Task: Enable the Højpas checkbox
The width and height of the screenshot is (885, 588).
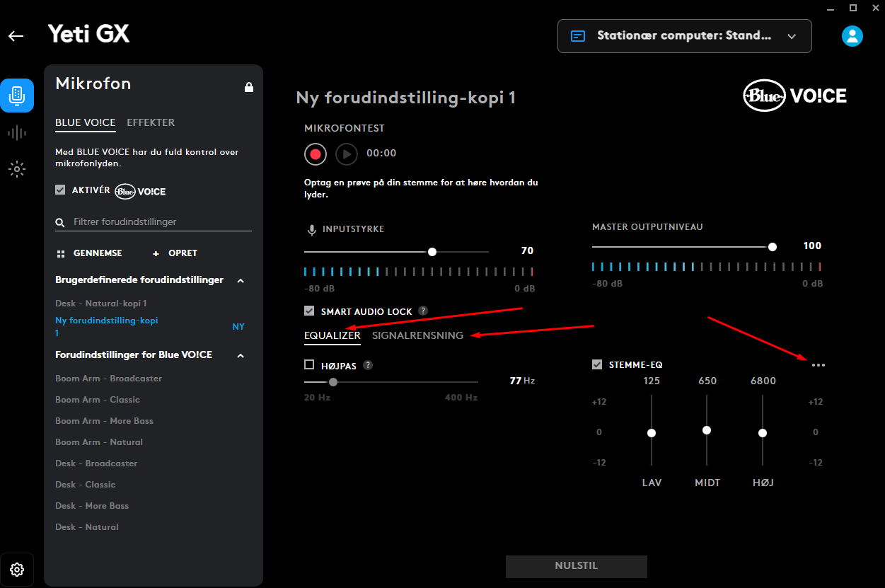Action: [x=309, y=365]
